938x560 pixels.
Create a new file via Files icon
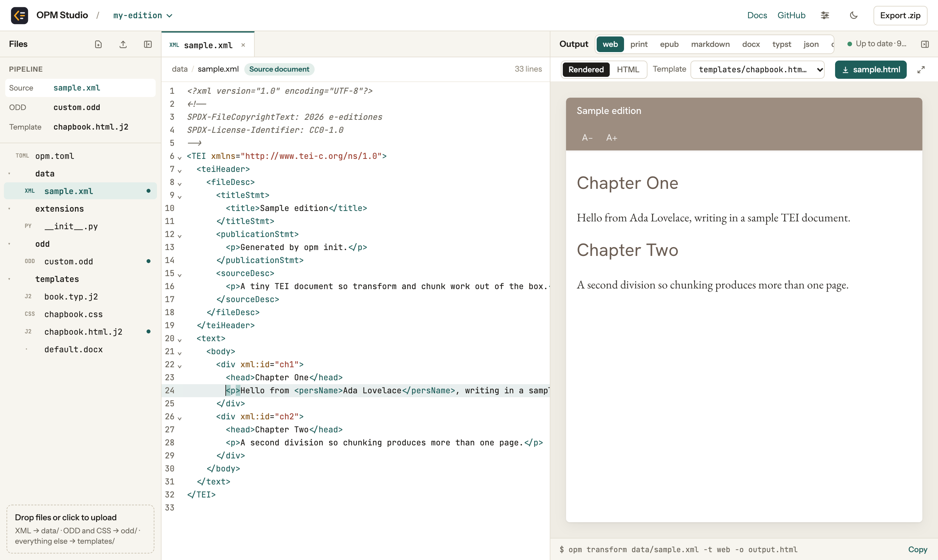click(98, 44)
